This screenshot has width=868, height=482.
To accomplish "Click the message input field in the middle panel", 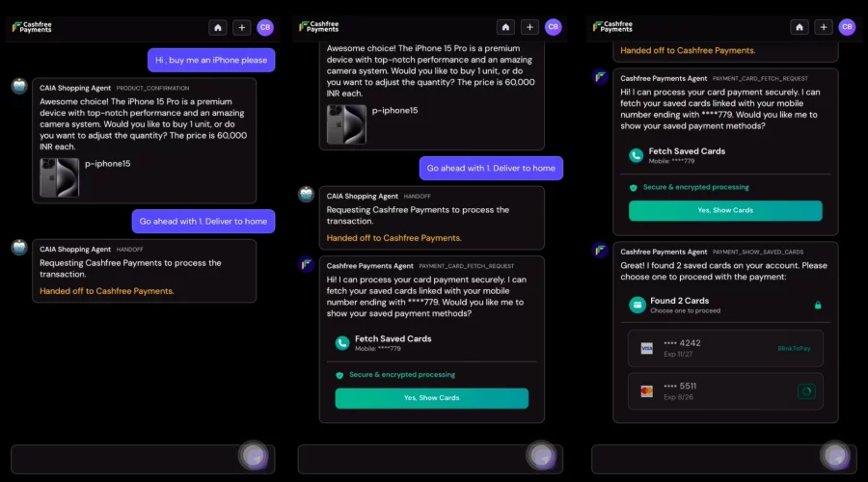I will coord(411,459).
